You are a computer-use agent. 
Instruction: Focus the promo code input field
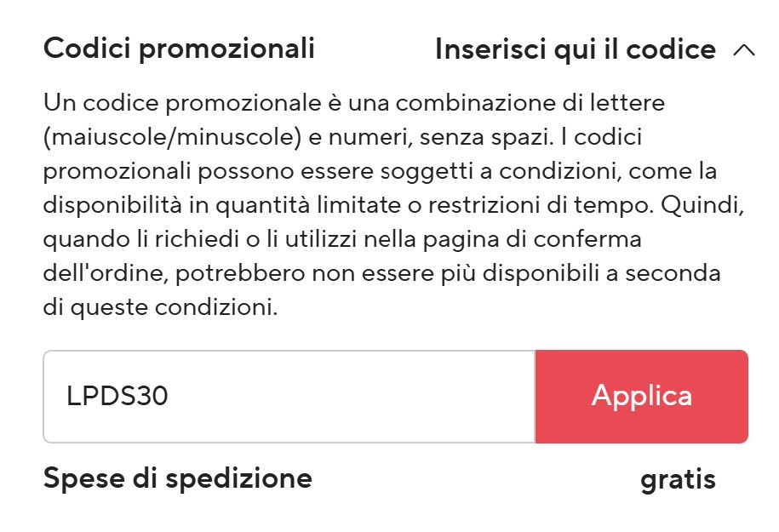[x=289, y=397]
